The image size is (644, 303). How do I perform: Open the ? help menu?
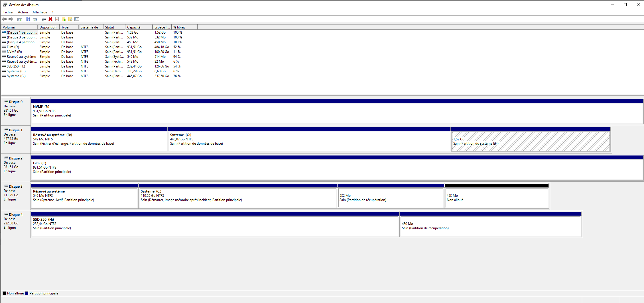click(x=52, y=12)
